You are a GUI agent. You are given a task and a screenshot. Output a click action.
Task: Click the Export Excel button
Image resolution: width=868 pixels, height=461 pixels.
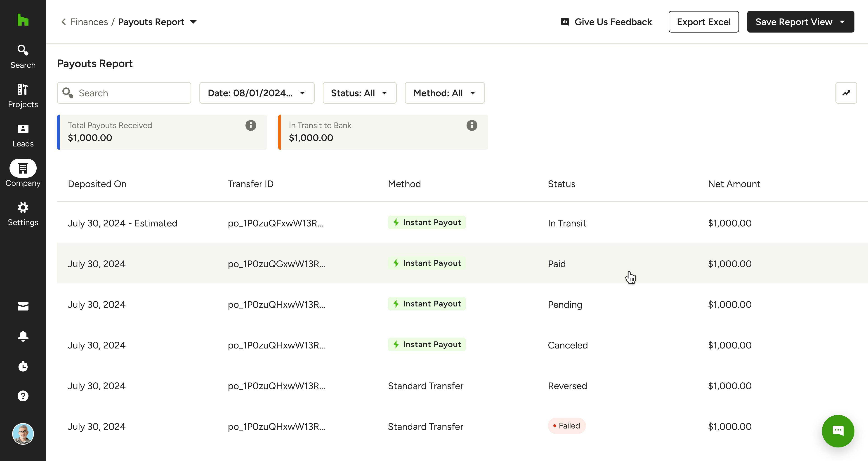[x=704, y=21]
